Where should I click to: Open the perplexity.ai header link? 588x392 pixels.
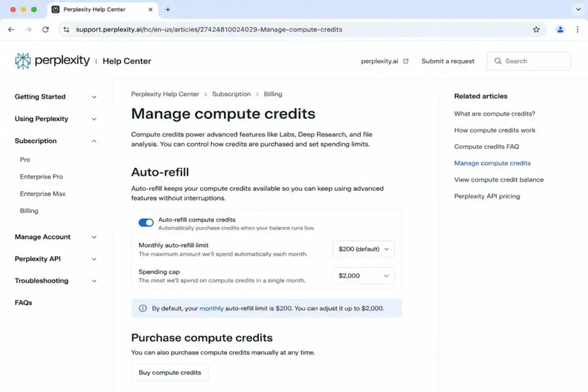coord(380,61)
